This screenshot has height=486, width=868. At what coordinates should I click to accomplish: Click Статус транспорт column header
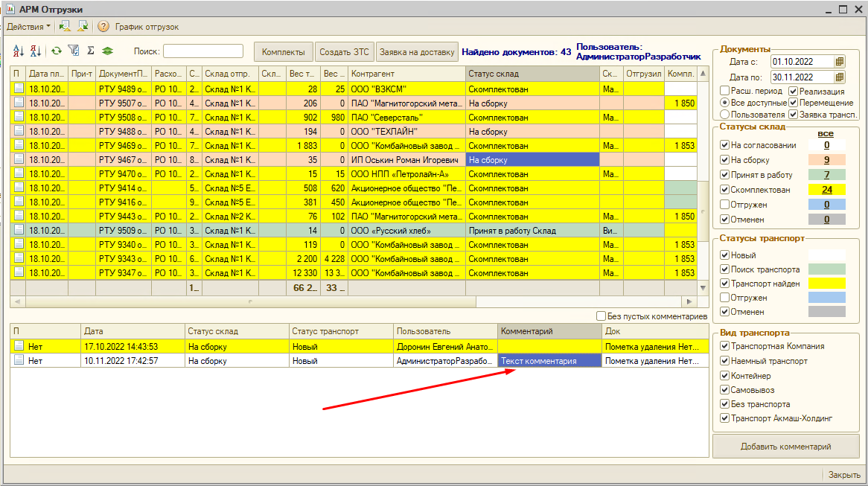(341, 331)
